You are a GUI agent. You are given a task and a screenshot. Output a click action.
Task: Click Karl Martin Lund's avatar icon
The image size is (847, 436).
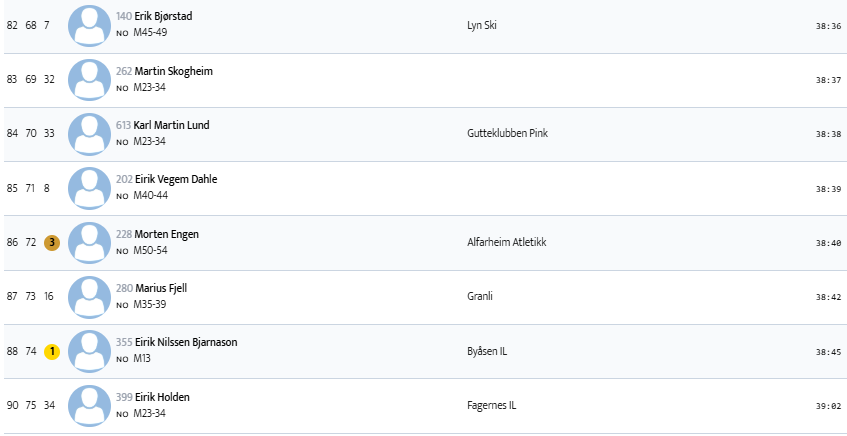[x=89, y=134]
